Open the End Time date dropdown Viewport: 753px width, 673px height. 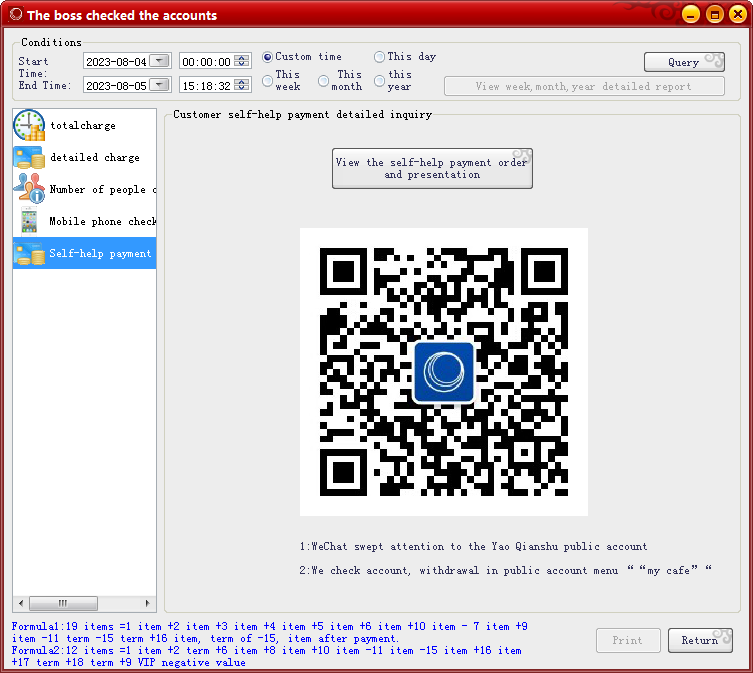coord(159,85)
